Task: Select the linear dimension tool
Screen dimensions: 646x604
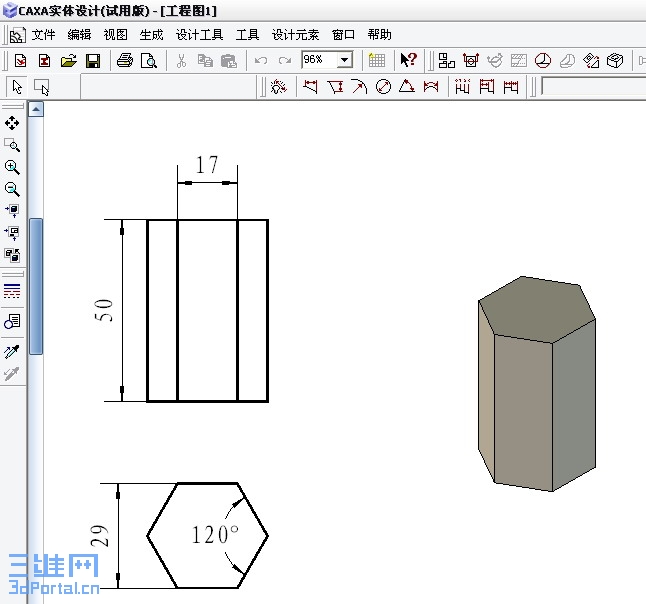Action: click(x=310, y=87)
